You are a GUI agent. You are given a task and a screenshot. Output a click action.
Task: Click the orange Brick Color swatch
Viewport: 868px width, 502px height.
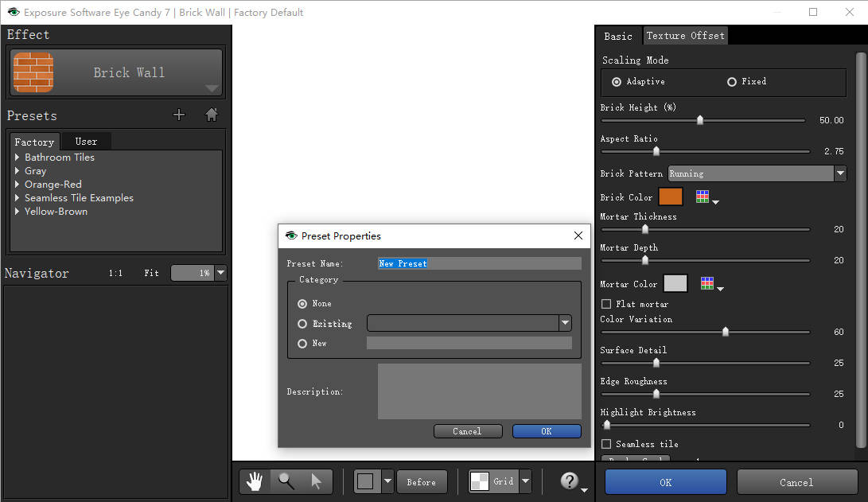pos(671,197)
